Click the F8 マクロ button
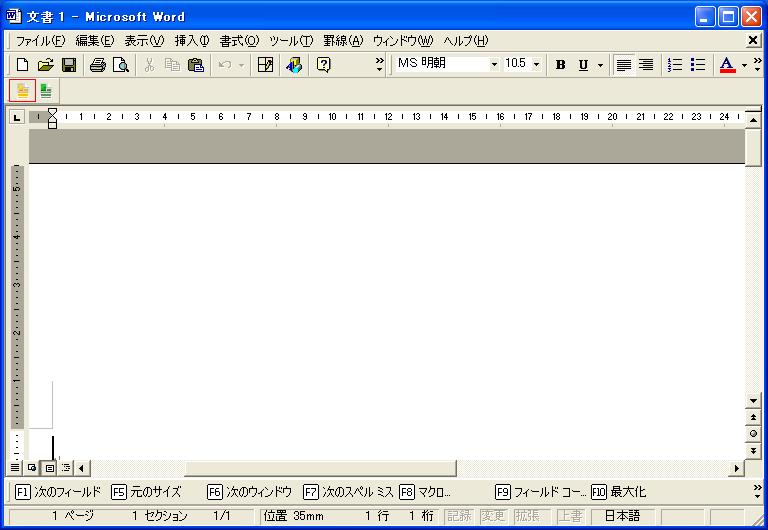 [x=425, y=492]
